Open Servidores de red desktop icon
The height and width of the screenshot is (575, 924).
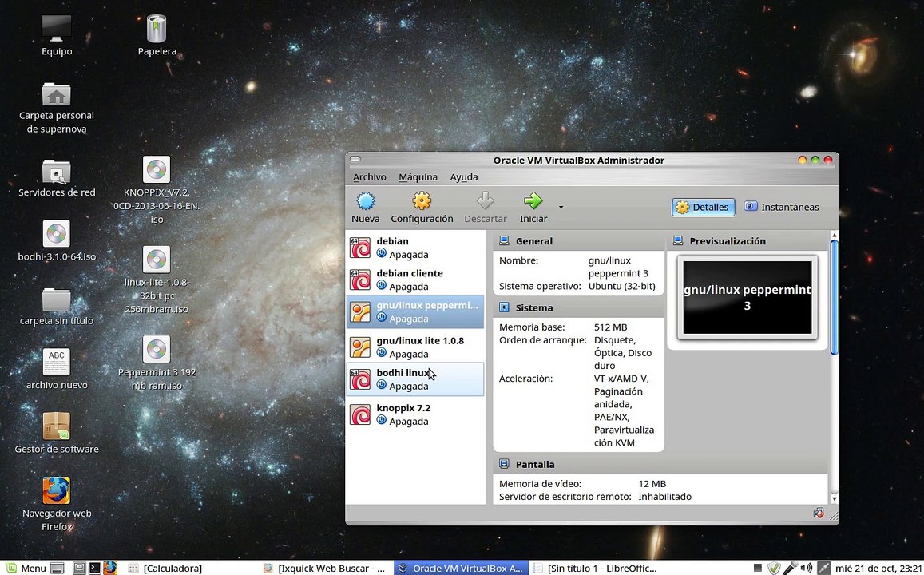pyautogui.click(x=57, y=178)
